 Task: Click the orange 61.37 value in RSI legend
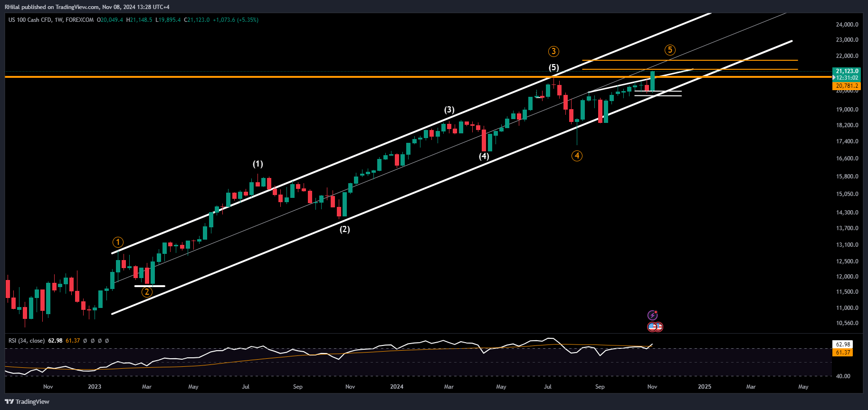tap(73, 341)
